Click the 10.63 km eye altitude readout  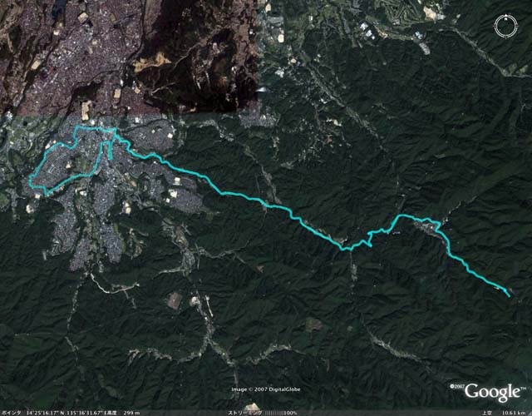tap(514, 413)
